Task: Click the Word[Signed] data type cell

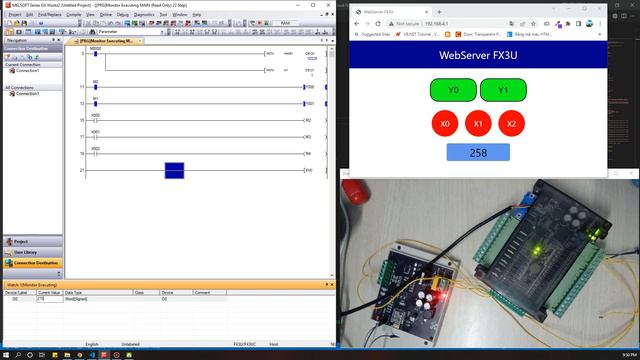Action: pos(98,299)
